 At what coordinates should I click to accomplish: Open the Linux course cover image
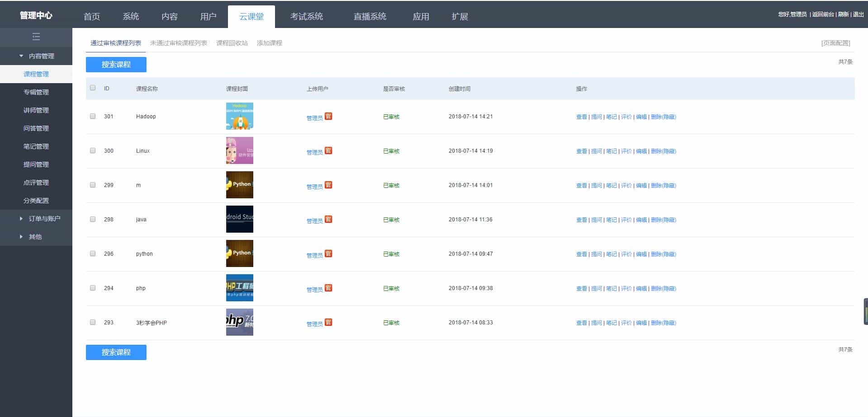click(239, 150)
